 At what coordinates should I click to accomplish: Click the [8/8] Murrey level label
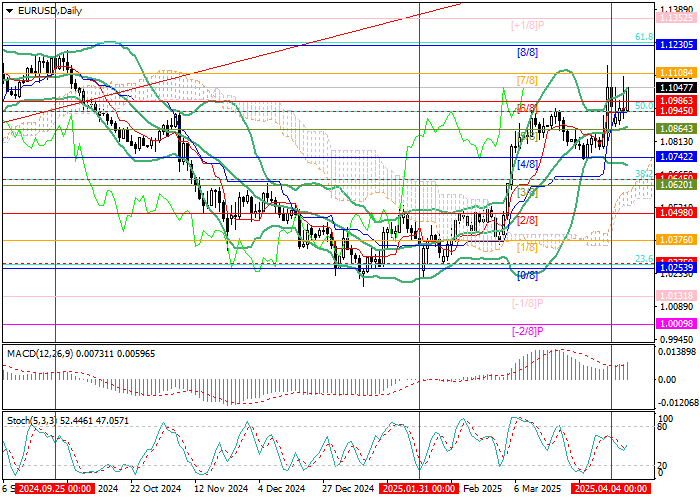tap(527, 51)
